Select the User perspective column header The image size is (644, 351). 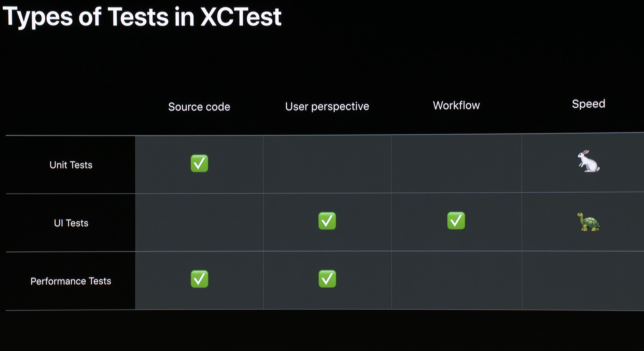click(x=327, y=106)
